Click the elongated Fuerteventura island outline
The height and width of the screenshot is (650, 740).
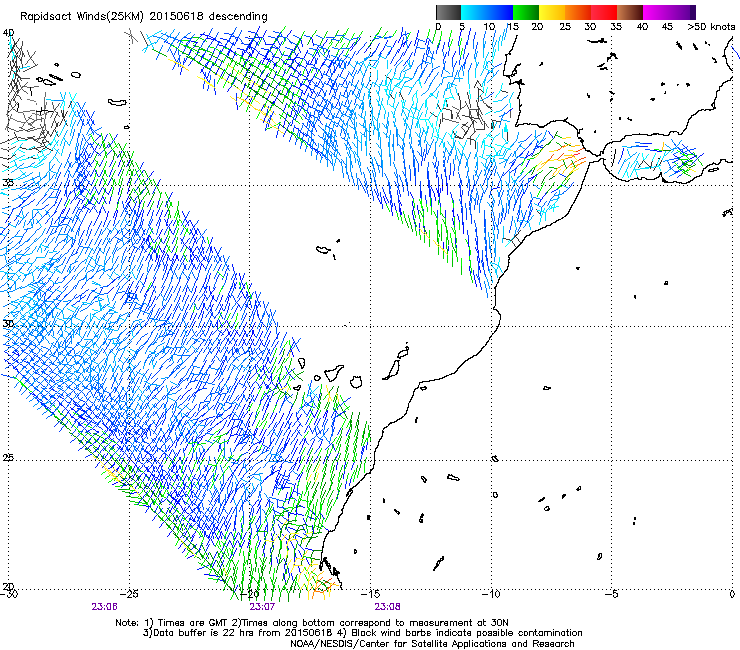coord(391,370)
